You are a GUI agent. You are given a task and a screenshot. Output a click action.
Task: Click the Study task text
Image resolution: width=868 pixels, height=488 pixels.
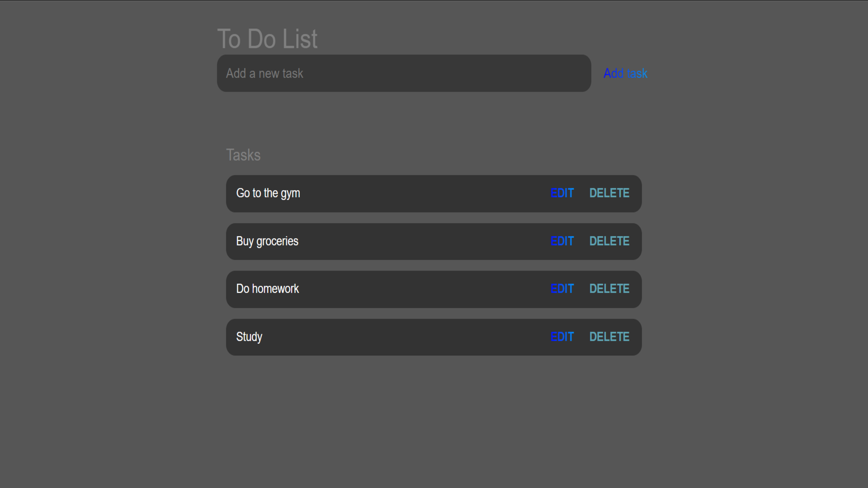249,337
